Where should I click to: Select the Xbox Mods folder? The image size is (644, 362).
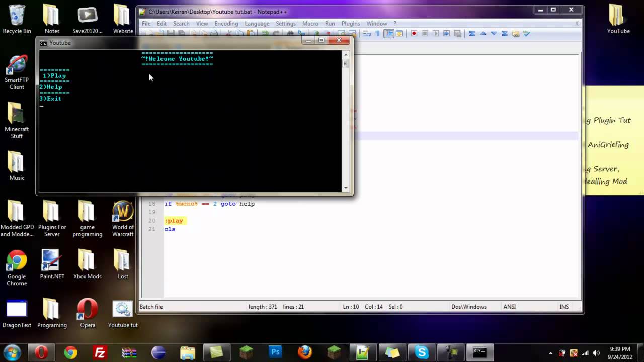[88, 264]
